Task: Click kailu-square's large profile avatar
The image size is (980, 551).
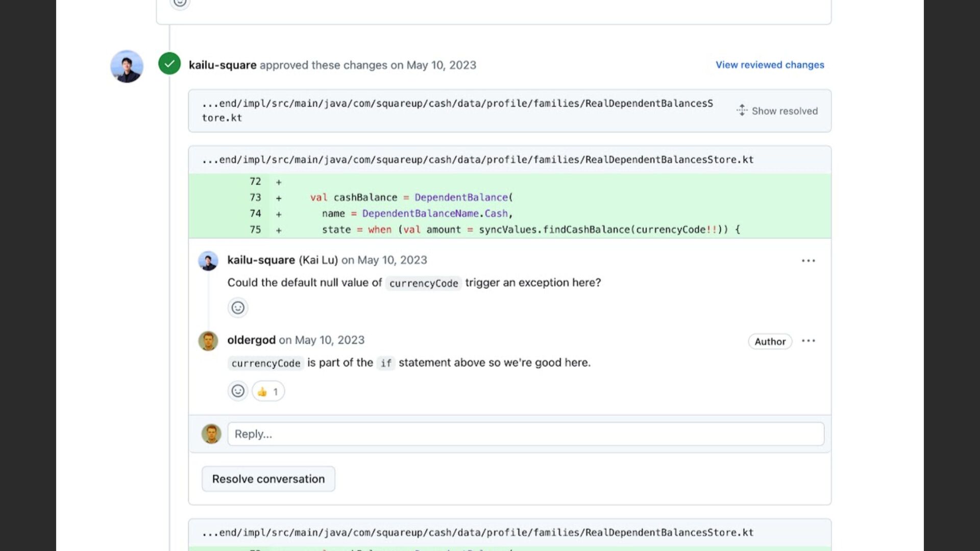Action: [x=127, y=66]
